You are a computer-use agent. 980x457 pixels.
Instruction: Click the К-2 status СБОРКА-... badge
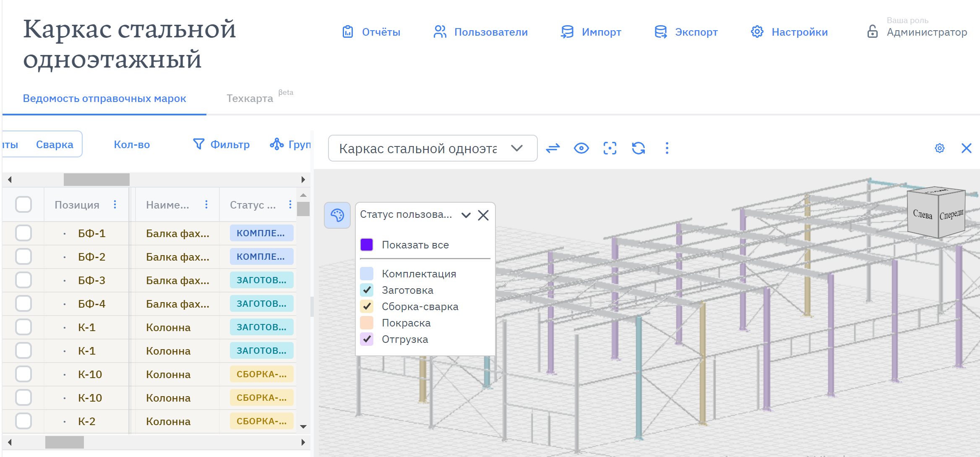click(261, 421)
